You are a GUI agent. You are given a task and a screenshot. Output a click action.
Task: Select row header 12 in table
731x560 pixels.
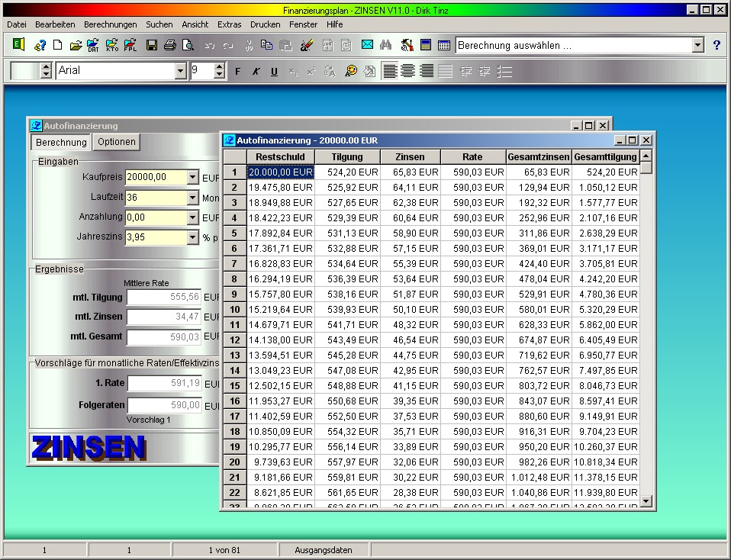click(235, 340)
